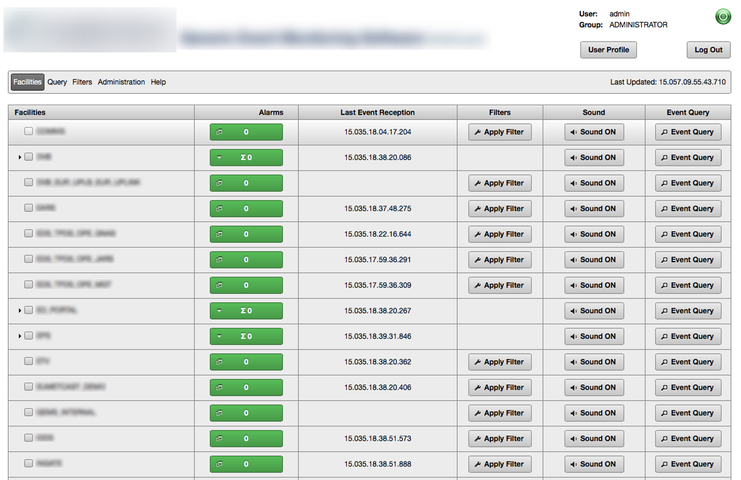741x480 pixels.
Task: Select the facility checkbox for row 15.035.18.38.20.362
Action: (28, 362)
